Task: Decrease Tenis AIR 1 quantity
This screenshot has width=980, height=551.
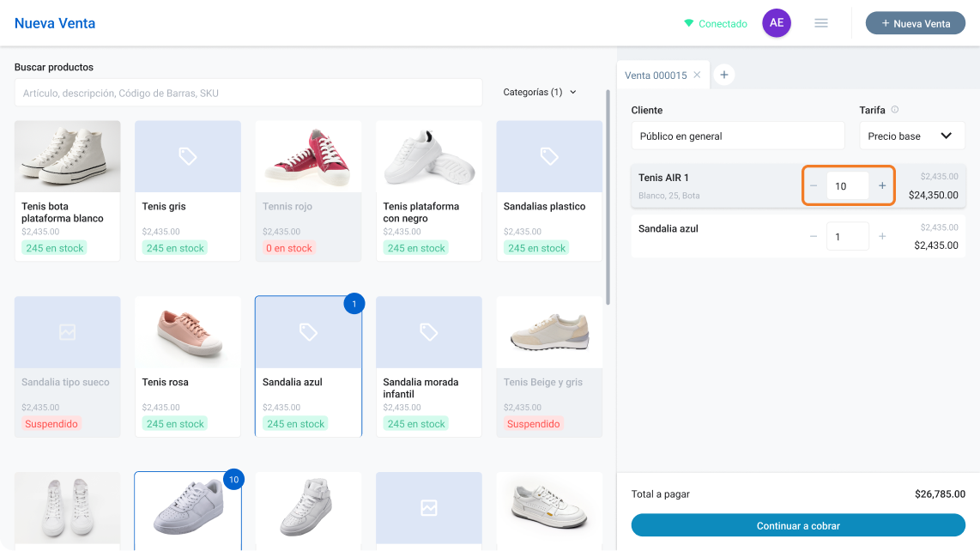Action: tap(814, 185)
